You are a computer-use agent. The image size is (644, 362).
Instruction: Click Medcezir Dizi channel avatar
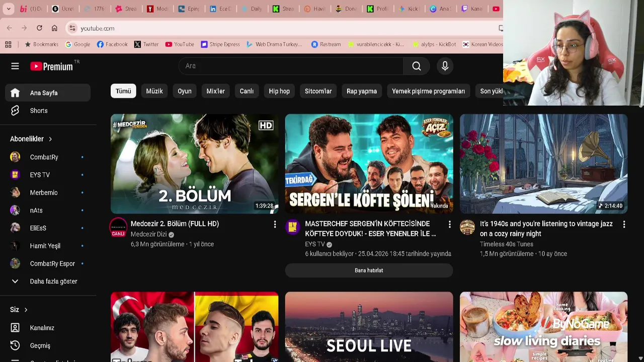click(118, 227)
